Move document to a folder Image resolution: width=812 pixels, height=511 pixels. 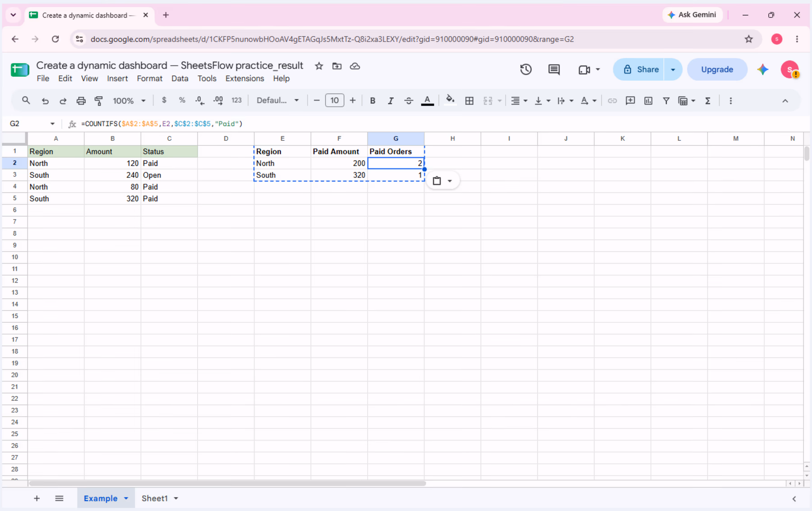337,66
